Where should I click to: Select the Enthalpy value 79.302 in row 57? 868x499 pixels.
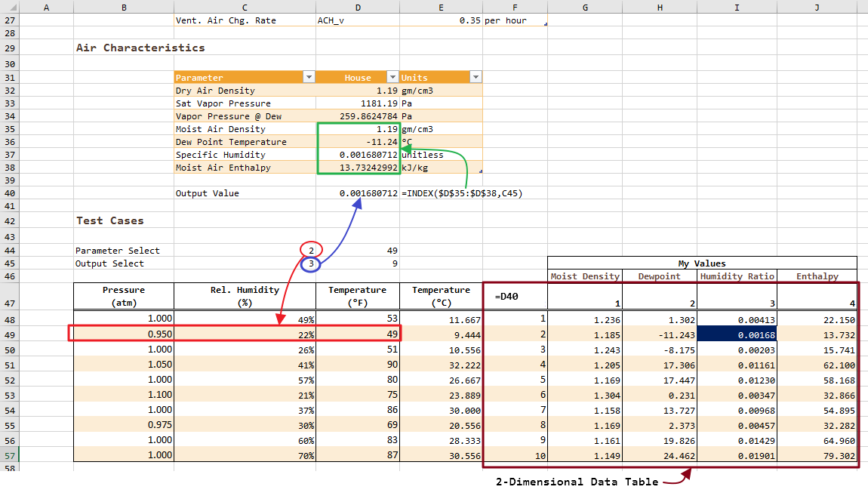[817, 454]
